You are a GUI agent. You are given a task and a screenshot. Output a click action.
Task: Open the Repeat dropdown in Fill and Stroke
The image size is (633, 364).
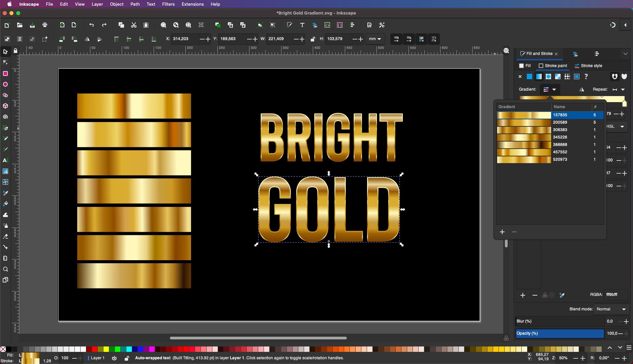tap(623, 89)
